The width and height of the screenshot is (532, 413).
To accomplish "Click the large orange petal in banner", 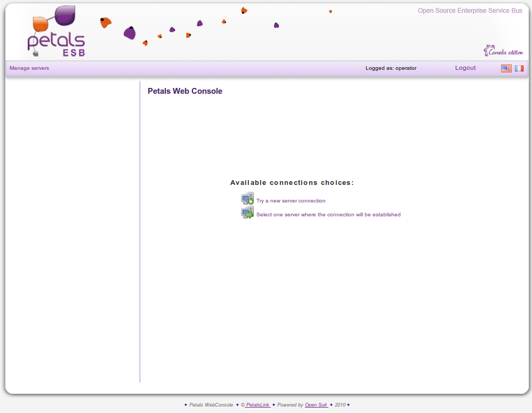I will pos(106,22).
